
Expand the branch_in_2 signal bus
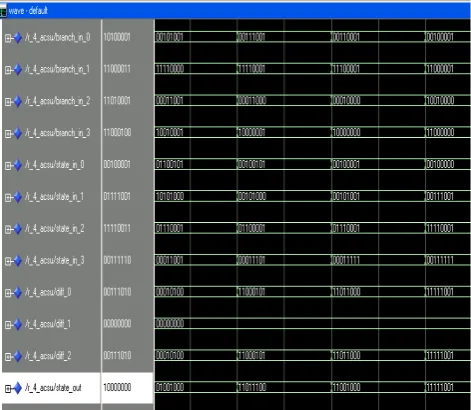pos(8,102)
